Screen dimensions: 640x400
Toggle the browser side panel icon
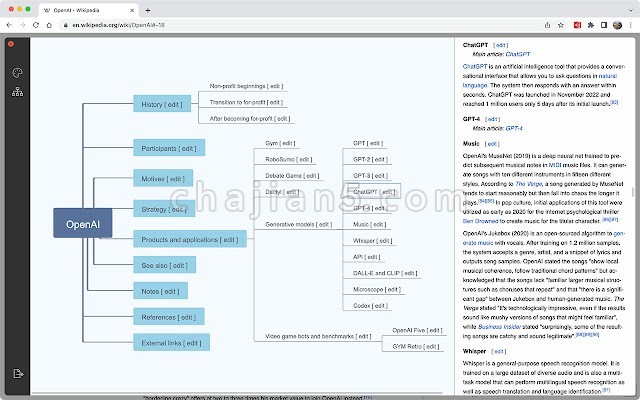pyautogui.click(x=604, y=25)
